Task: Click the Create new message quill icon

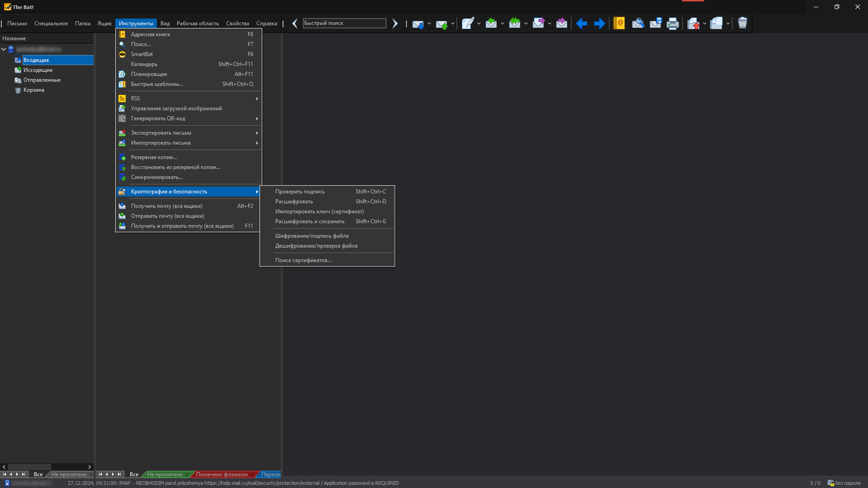Action: point(468,23)
